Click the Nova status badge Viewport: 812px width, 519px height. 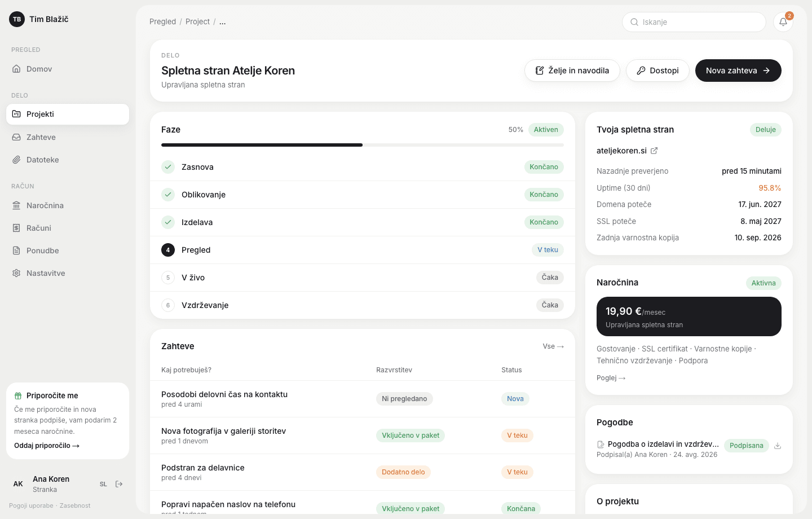(x=515, y=399)
